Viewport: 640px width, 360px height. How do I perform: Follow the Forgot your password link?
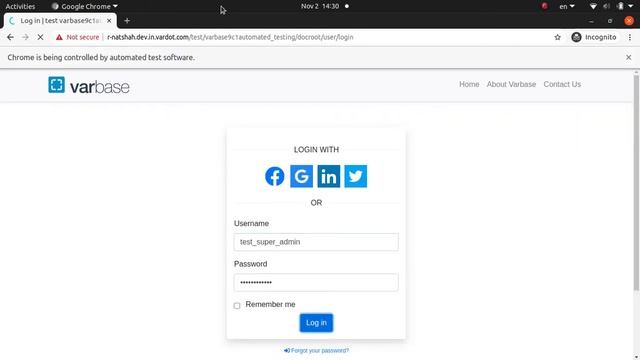coord(316,350)
